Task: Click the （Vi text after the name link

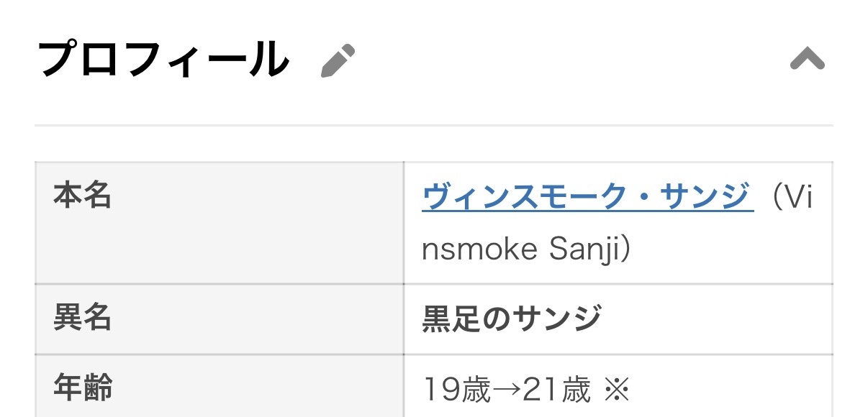Action: coord(788,197)
